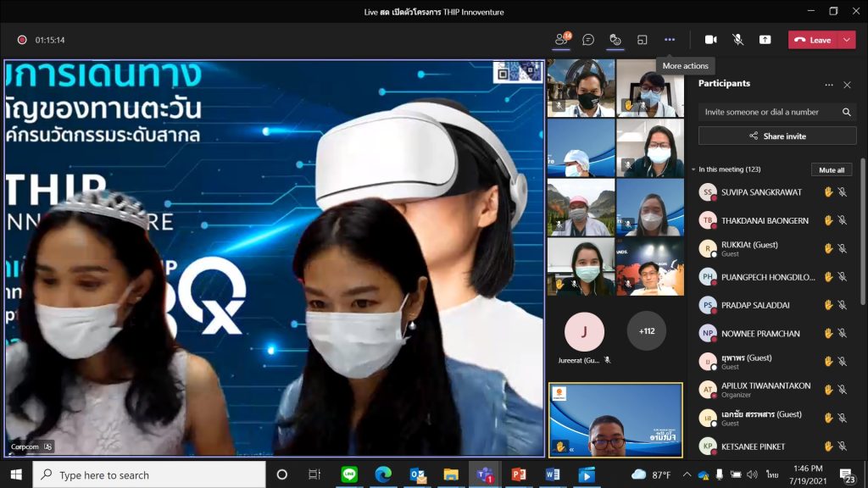
Task: Open the Show participants panel icon
Action: 561,40
